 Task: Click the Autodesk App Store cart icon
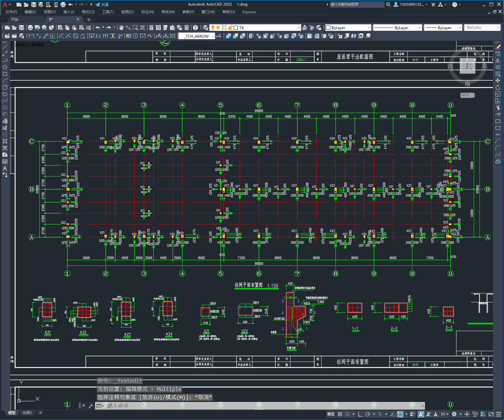433,5
